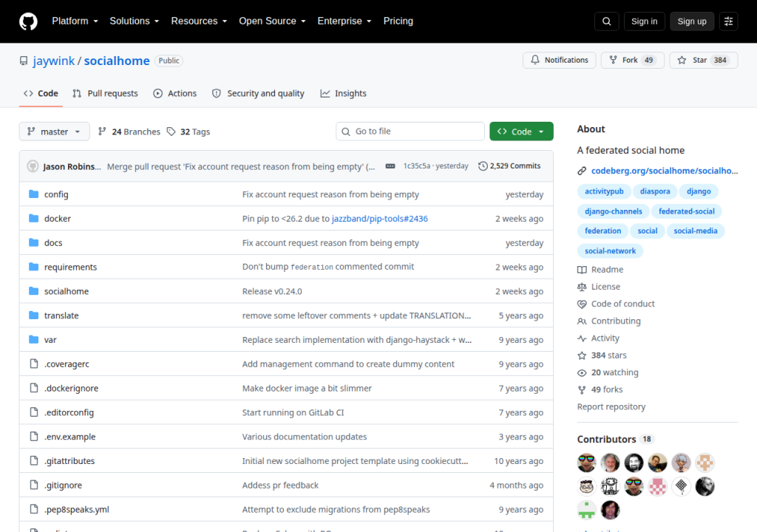This screenshot has width=757, height=532.
Task: Click the docker folder icon
Action: [34, 218]
